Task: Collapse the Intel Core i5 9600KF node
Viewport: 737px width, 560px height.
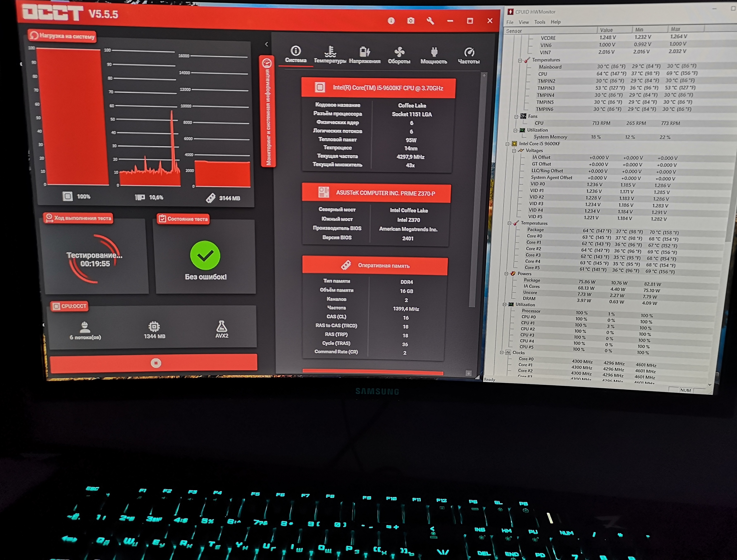Action: 507,144
